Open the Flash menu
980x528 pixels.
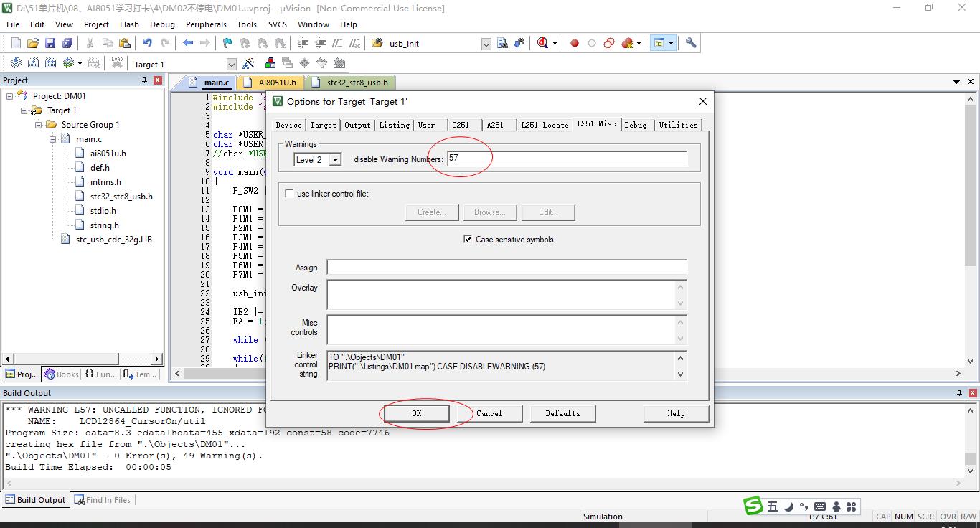129,24
